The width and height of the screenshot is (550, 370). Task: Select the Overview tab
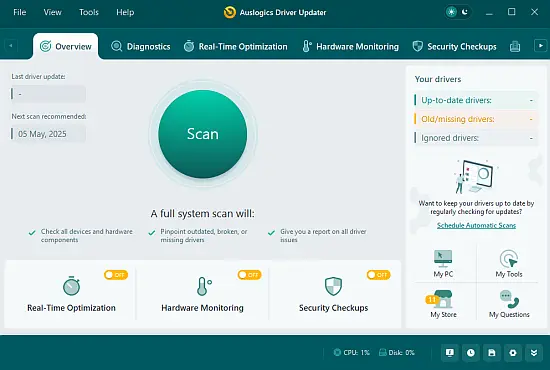tap(66, 46)
